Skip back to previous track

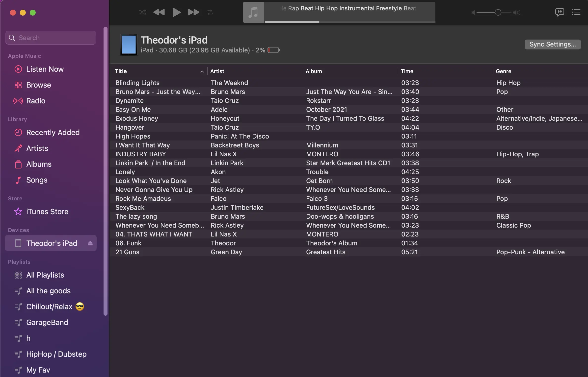click(x=159, y=12)
